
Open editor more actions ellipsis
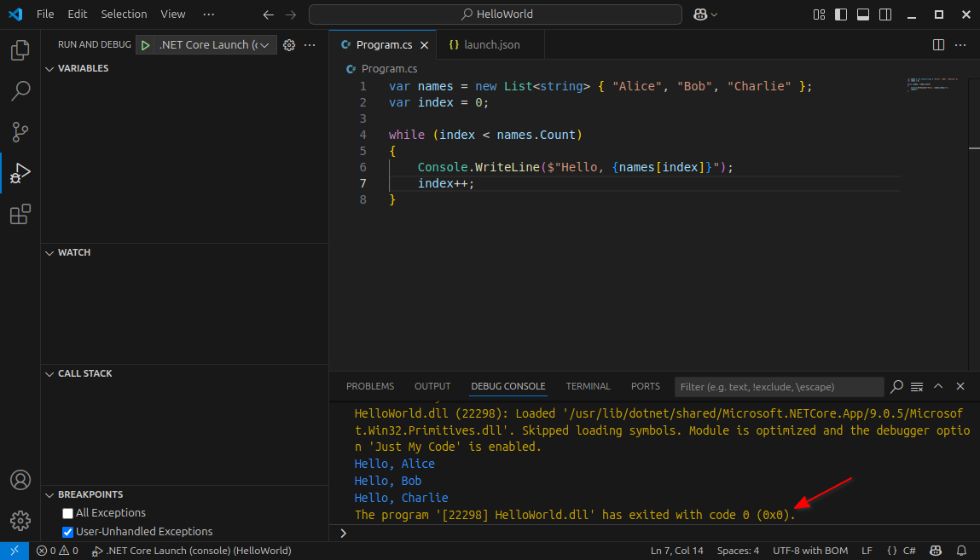point(960,45)
